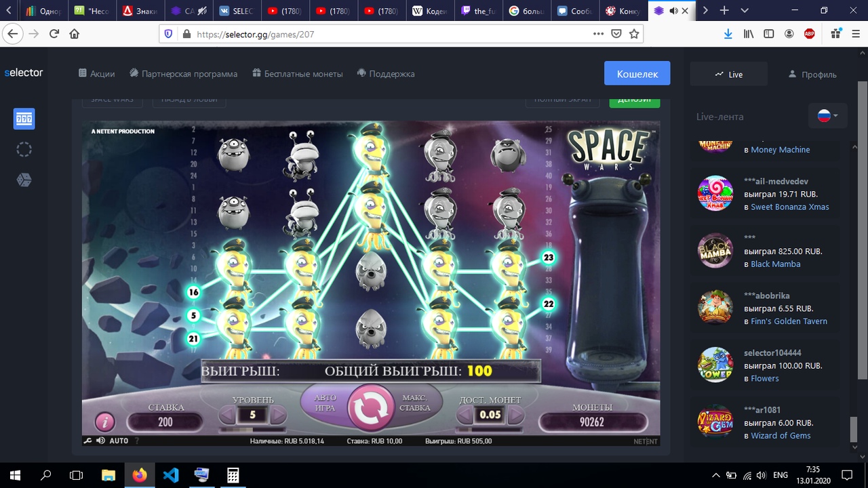Screen dimensions: 868x488
Task: Open Бесплатные монеты page
Action: [297, 74]
